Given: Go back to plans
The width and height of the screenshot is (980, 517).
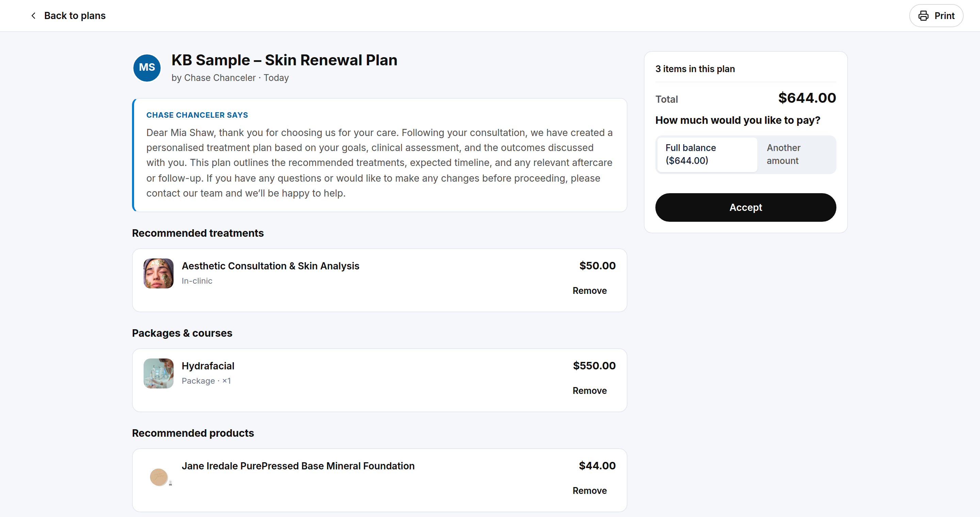Looking at the screenshot, I should coord(68,16).
